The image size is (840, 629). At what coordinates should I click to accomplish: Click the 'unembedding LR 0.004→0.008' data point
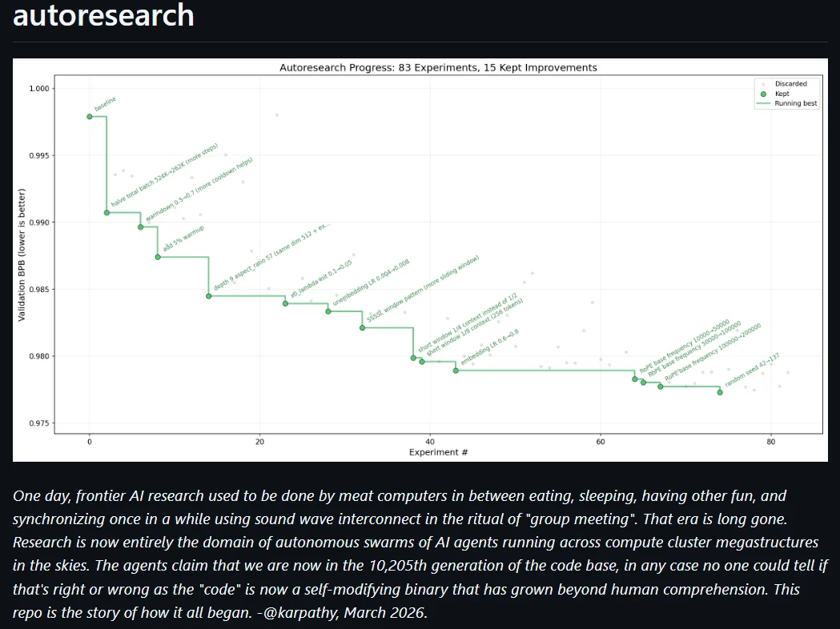click(x=328, y=311)
